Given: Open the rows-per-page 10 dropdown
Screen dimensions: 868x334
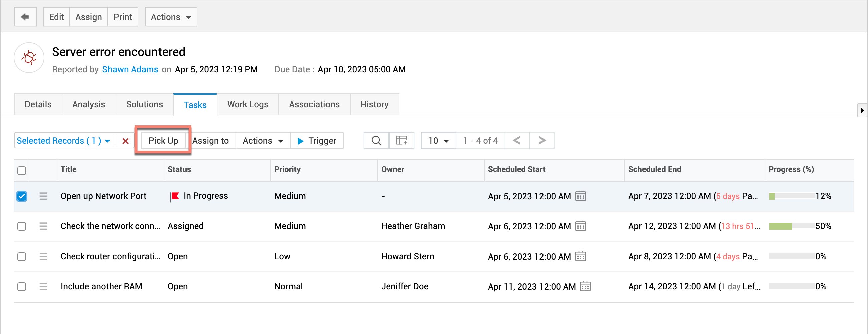Looking at the screenshot, I should pos(438,140).
